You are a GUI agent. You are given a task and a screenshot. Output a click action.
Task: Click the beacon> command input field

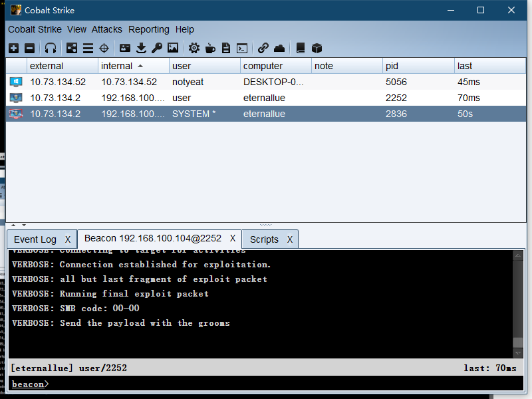point(265,384)
